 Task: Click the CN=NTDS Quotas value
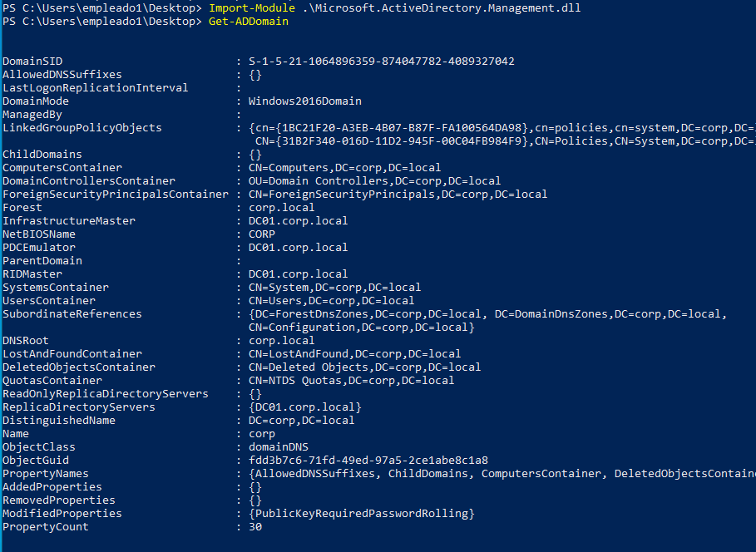tap(352, 381)
